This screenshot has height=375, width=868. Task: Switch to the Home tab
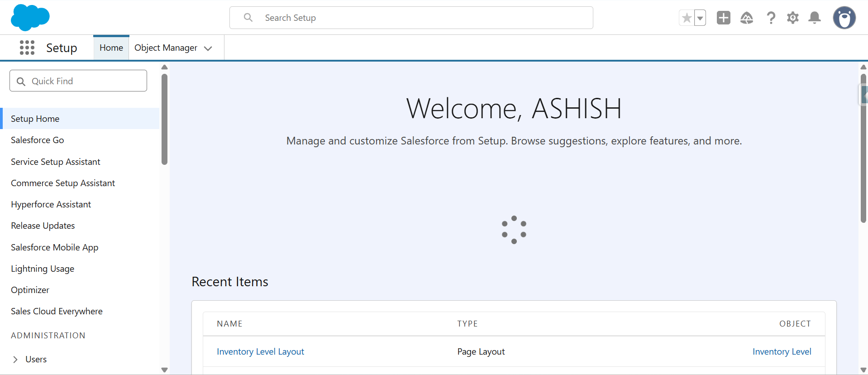pyautogui.click(x=111, y=48)
